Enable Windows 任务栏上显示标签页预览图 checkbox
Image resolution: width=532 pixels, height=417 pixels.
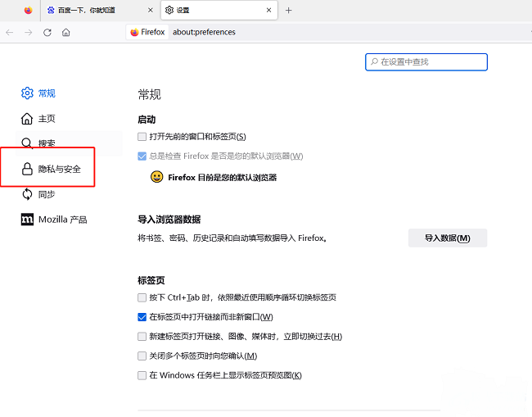(142, 375)
